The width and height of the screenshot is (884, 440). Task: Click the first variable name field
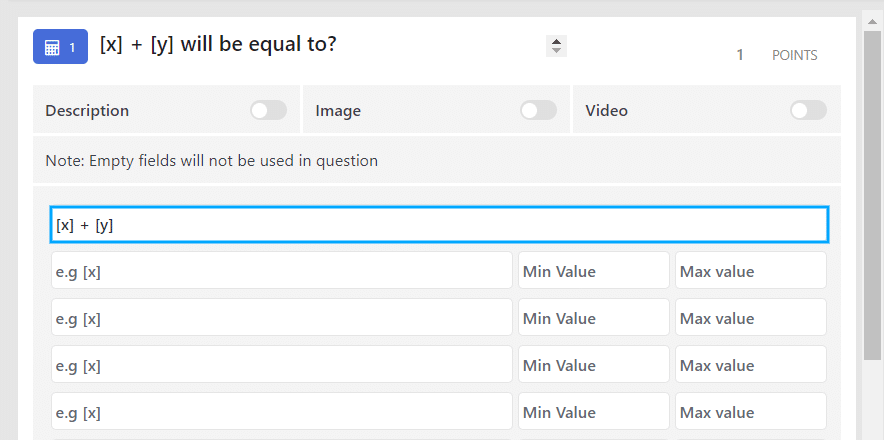point(282,270)
